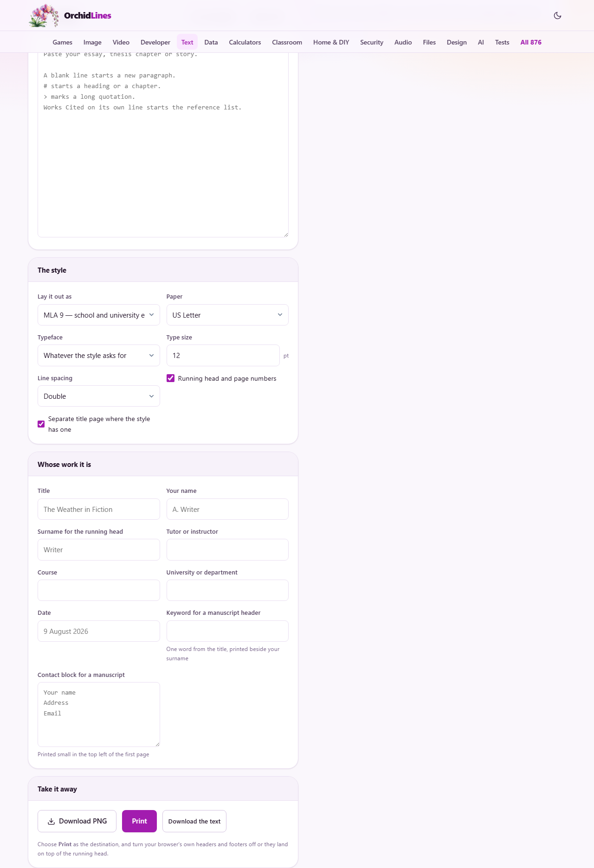This screenshot has width=594, height=868.
Task: Select the Text category tab
Action: [187, 42]
